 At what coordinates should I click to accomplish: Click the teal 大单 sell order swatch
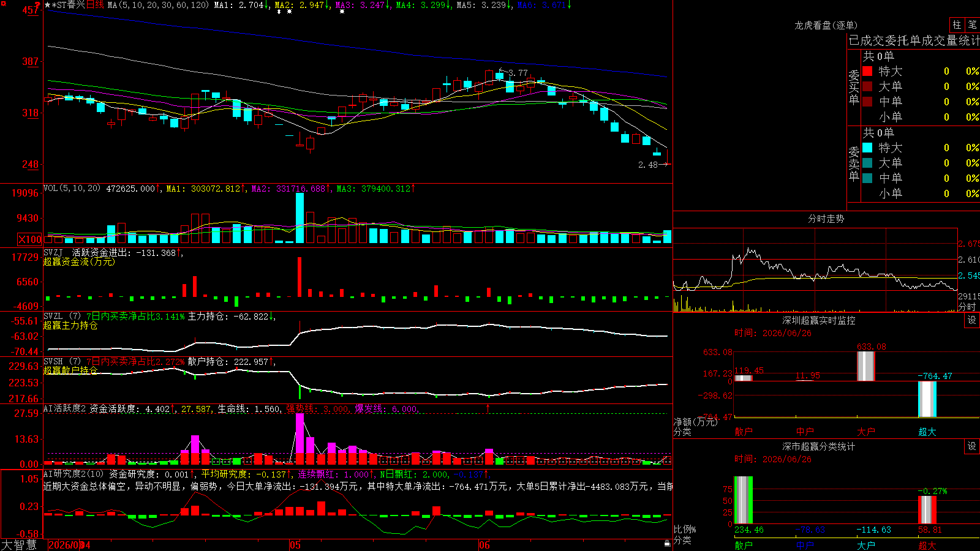coord(867,163)
